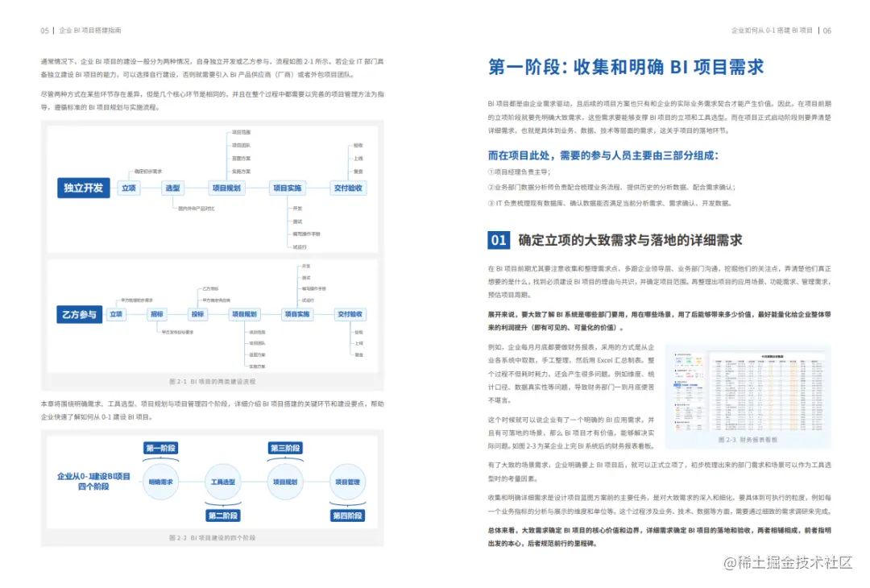870x588 pixels.
Task: Click page header 企业如何从 0-1 搭建 BI 项目
Action: coord(772,31)
